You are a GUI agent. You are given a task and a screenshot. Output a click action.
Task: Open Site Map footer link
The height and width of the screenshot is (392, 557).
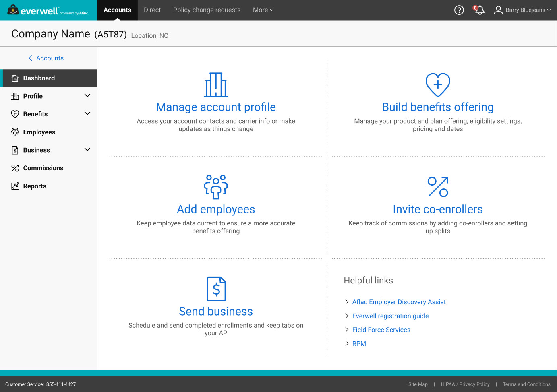(x=418, y=384)
